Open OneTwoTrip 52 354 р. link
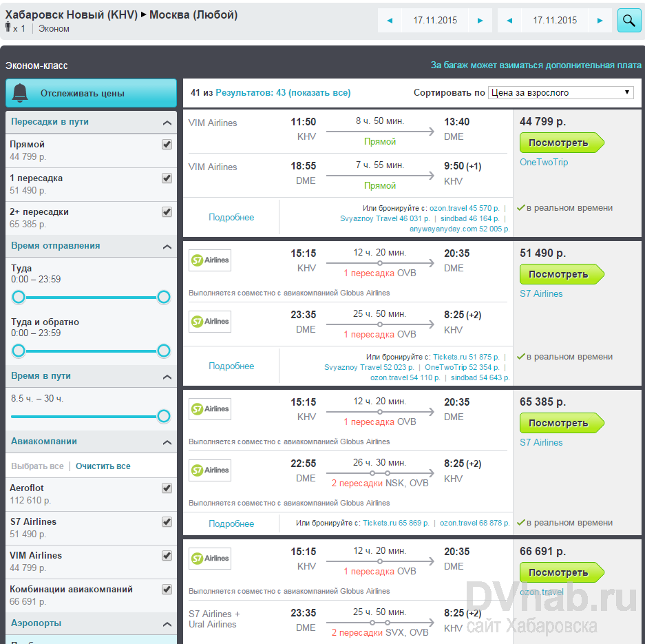This screenshot has height=644, width=645. click(462, 368)
